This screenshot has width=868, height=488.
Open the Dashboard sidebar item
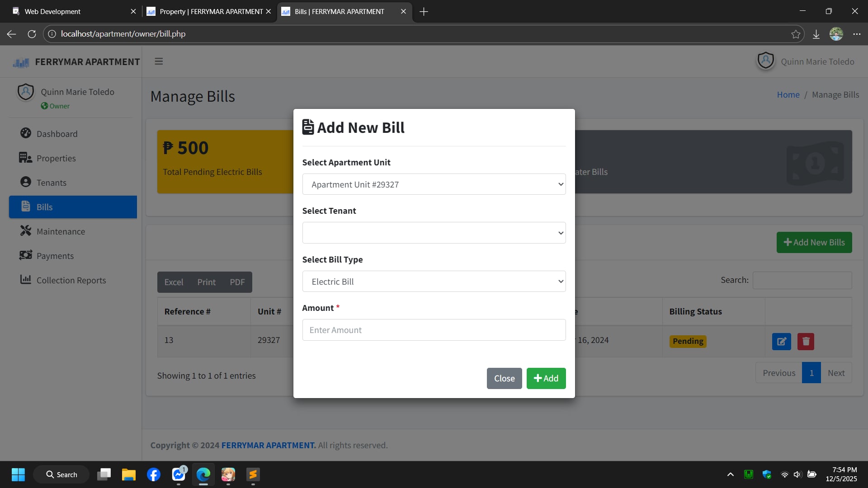(57, 134)
